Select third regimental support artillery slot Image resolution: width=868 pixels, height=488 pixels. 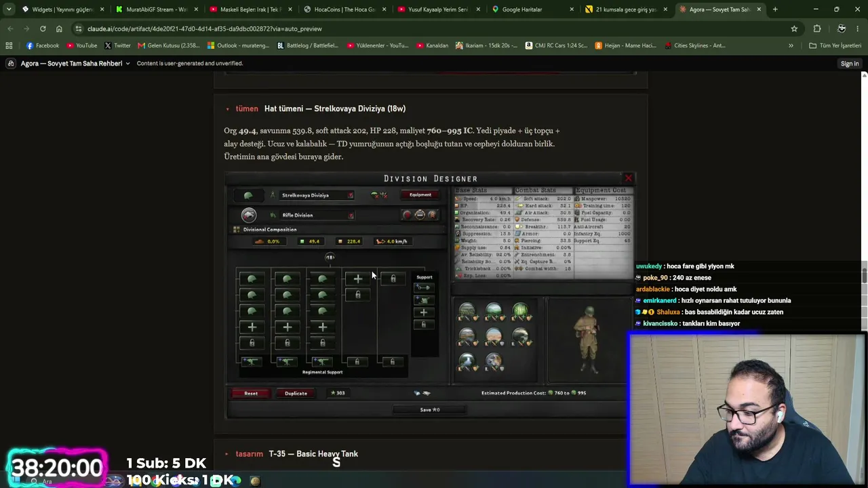point(322,362)
